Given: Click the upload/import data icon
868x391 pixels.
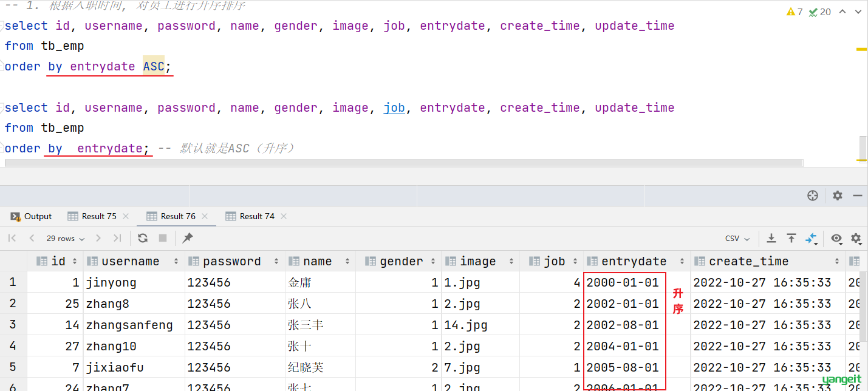Looking at the screenshot, I should coord(791,238).
